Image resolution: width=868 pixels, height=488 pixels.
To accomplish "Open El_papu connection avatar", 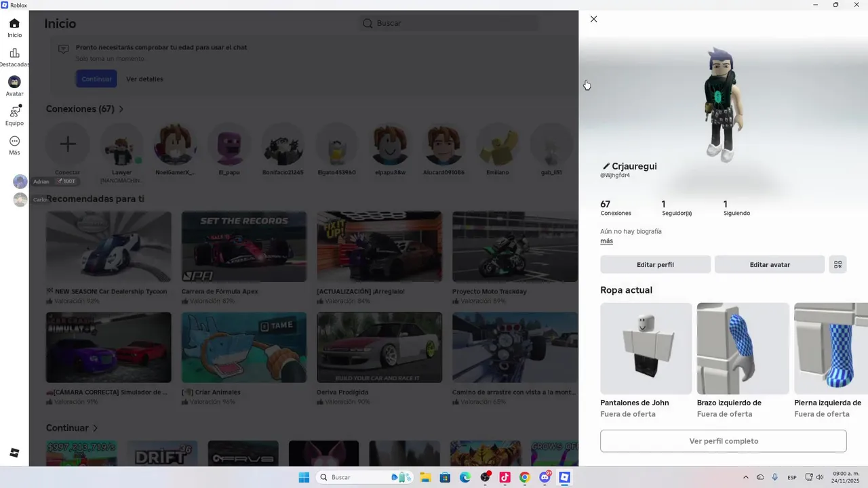I will coord(229,144).
